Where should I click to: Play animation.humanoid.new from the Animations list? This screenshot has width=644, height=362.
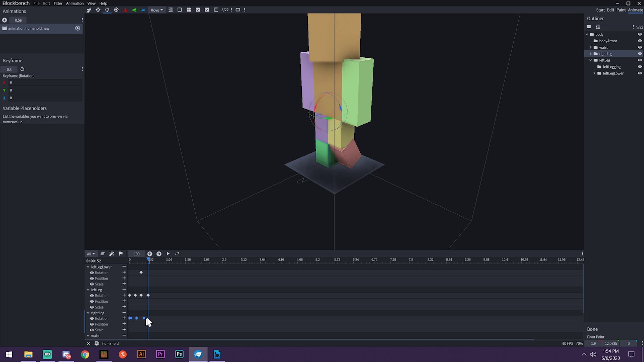77,28
